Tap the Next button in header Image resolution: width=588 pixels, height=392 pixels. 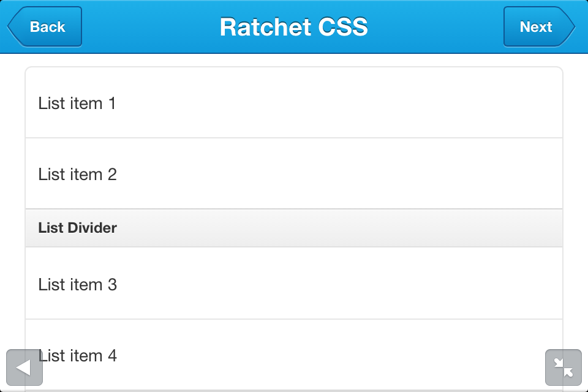538,27
